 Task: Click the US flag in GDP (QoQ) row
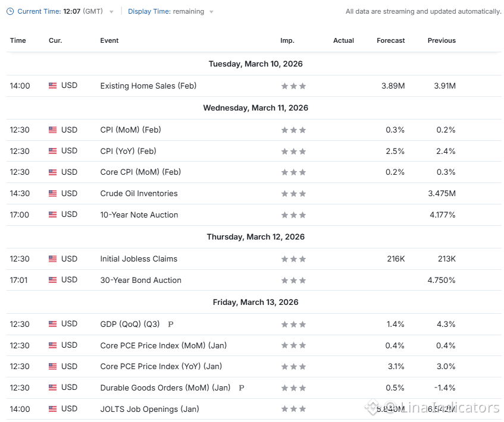click(x=52, y=324)
